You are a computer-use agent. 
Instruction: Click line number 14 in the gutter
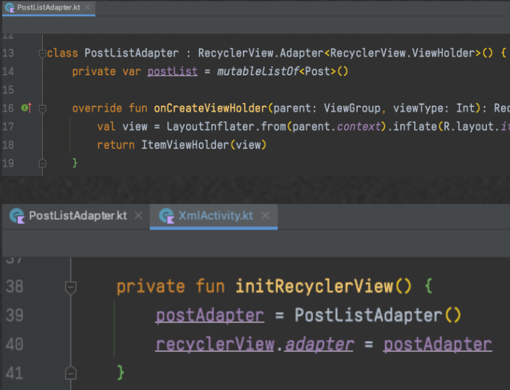(x=8, y=71)
